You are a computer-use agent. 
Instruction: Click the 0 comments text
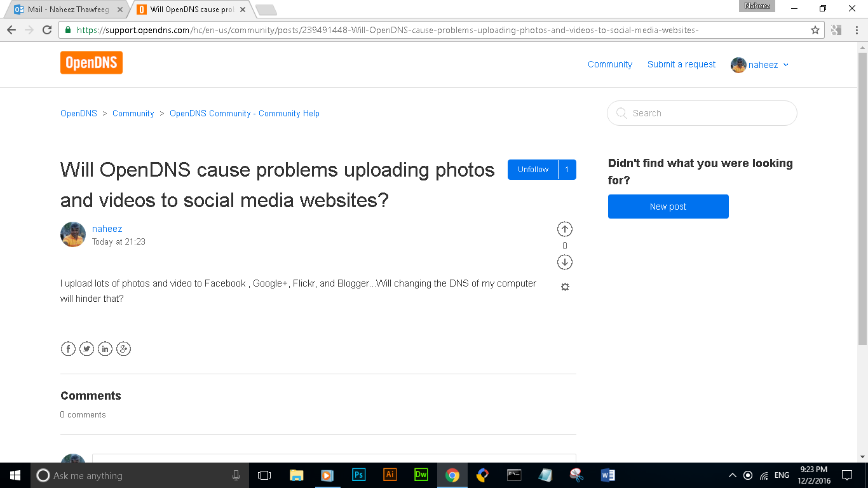point(83,414)
